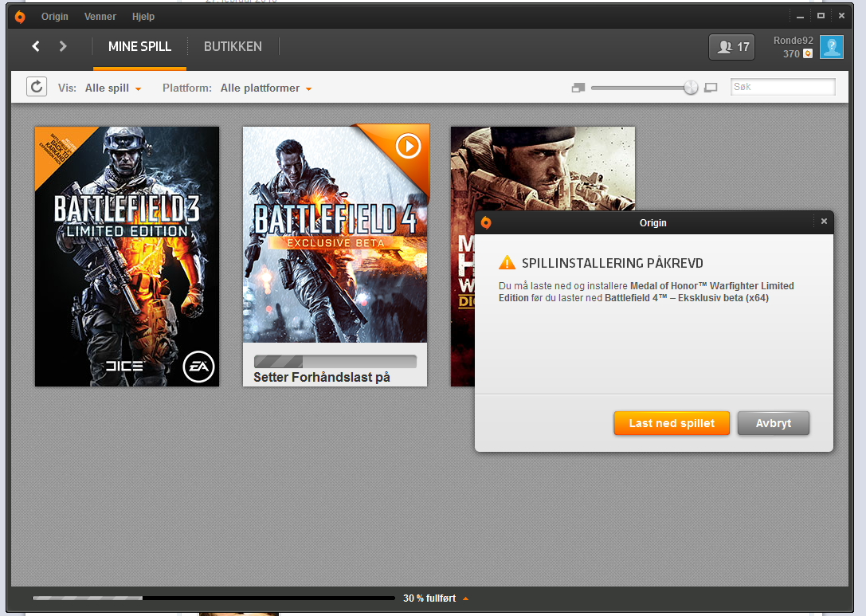Image resolution: width=866 pixels, height=616 pixels.
Task: Click the Origin points icon beside 370
Action: [808, 53]
